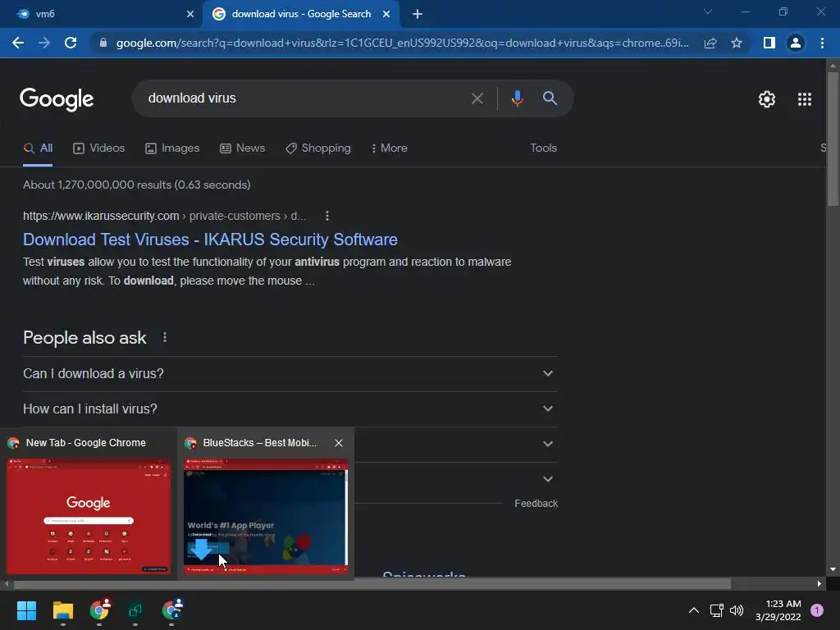Image resolution: width=840 pixels, height=630 pixels.
Task: Close the BlueStacks window preview
Action: coord(339,443)
